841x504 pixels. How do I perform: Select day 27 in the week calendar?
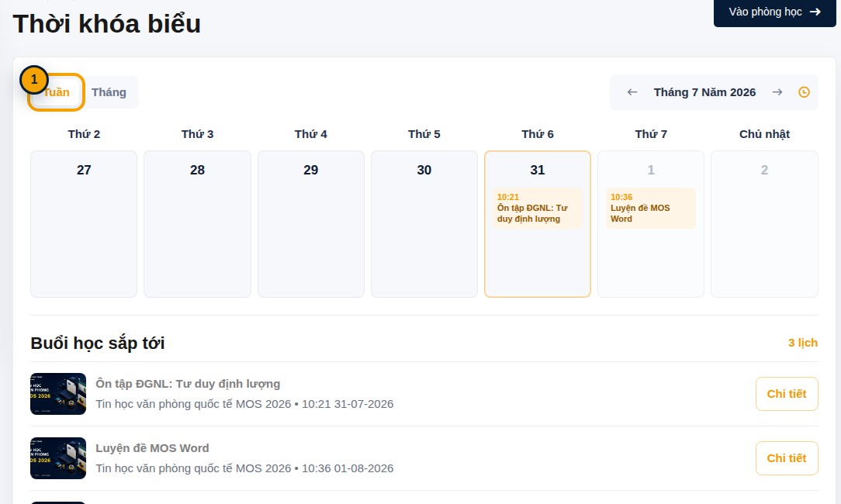84,224
